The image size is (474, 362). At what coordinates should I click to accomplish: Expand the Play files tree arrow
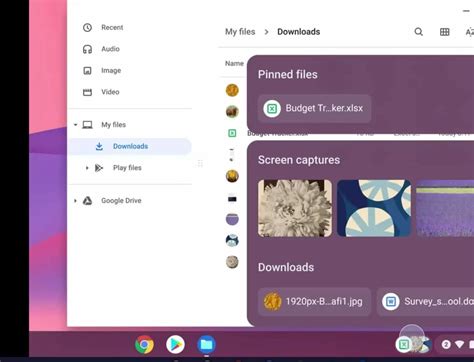point(87,168)
